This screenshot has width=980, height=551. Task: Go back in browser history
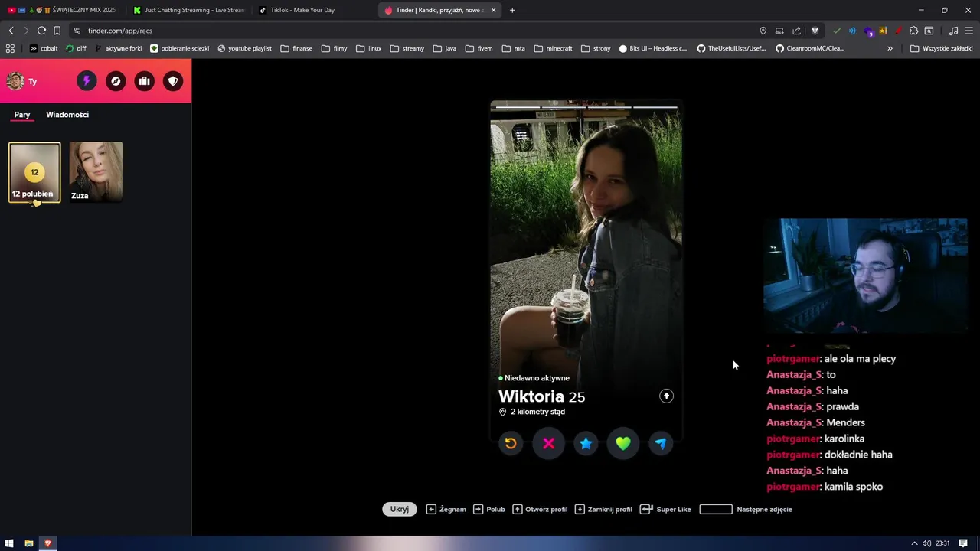(x=11, y=31)
